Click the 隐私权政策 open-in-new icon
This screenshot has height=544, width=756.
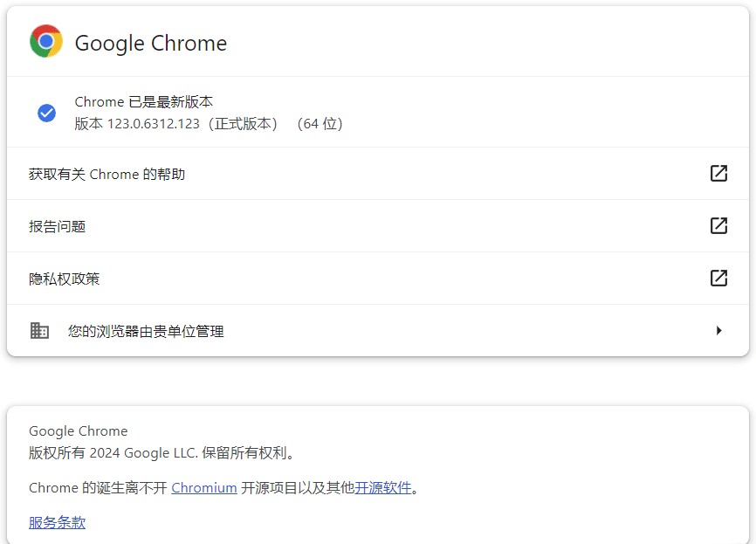pyautogui.click(x=718, y=279)
